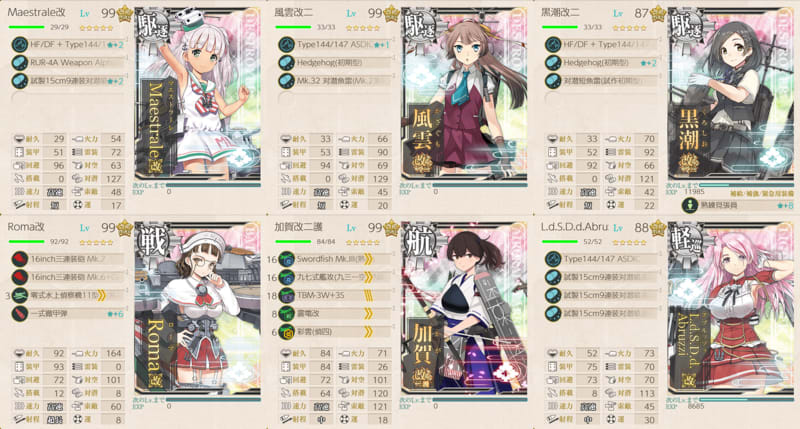Click Abruzzi's Type144/147 ASDIC sonar icon
Screen dimensions: 800x429
tap(553, 259)
